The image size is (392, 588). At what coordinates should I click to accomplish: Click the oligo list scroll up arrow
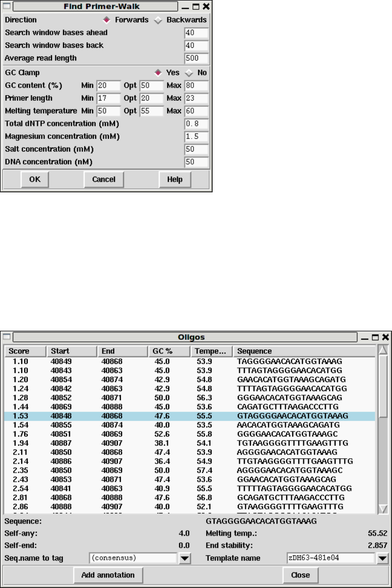(383, 350)
